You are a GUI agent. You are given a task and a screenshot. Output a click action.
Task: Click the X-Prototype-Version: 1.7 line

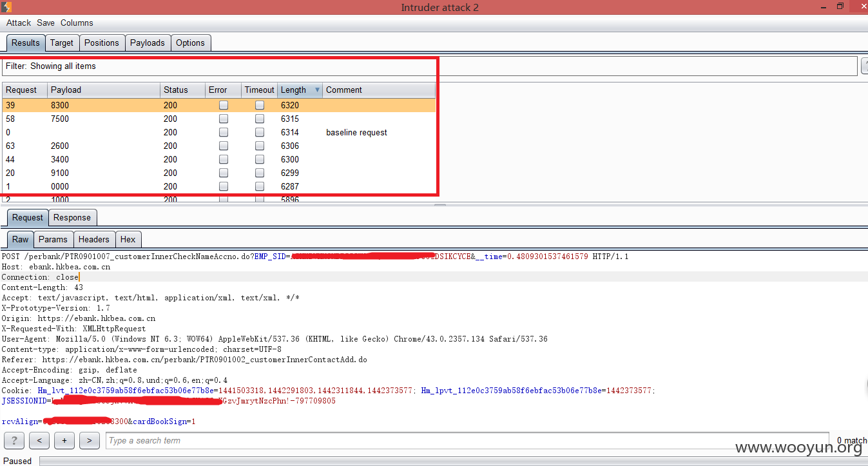[x=56, y=308]
